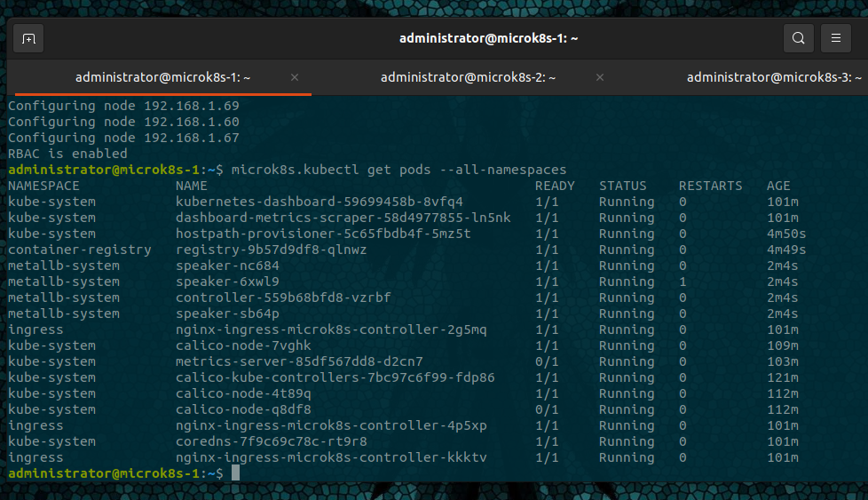Click the 'RBAC is enabled' line
This screenshot has height=500, width=868.
coord(67,154)
